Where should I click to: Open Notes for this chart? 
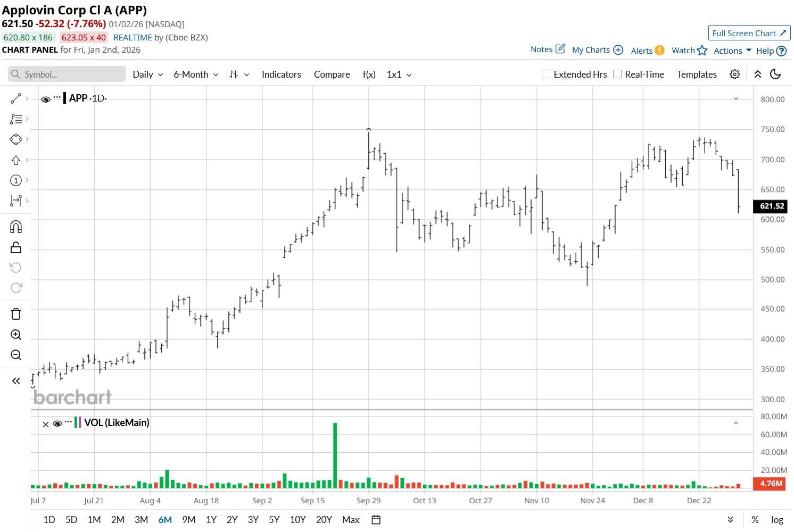point(548,49)
